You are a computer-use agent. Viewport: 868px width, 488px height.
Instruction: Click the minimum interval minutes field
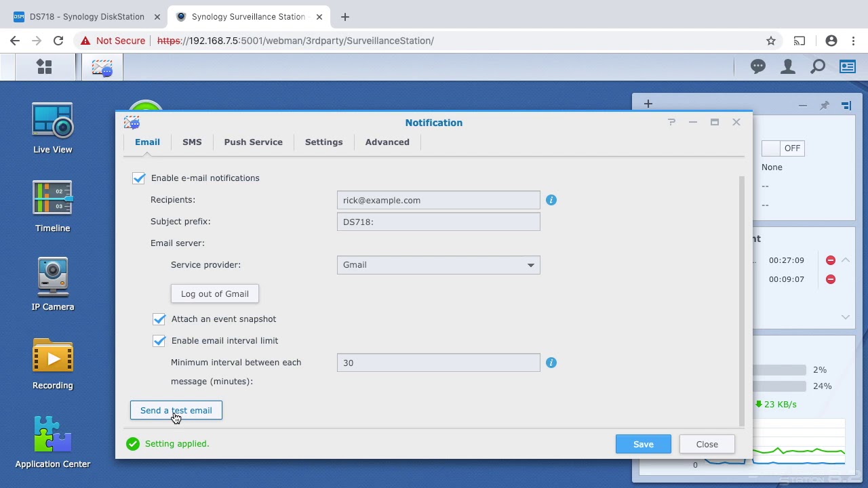click(438, 363)
